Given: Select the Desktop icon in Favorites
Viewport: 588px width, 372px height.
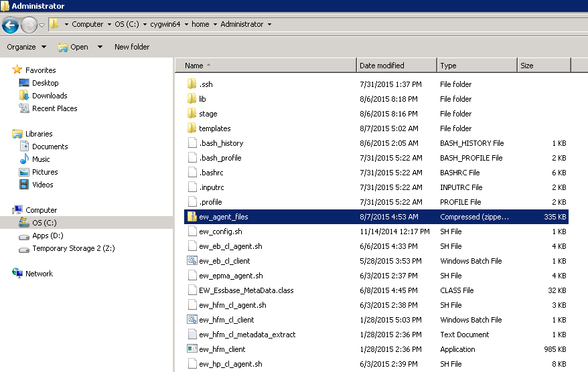Looking at the screenshot, I should click(x=24, y=83).
